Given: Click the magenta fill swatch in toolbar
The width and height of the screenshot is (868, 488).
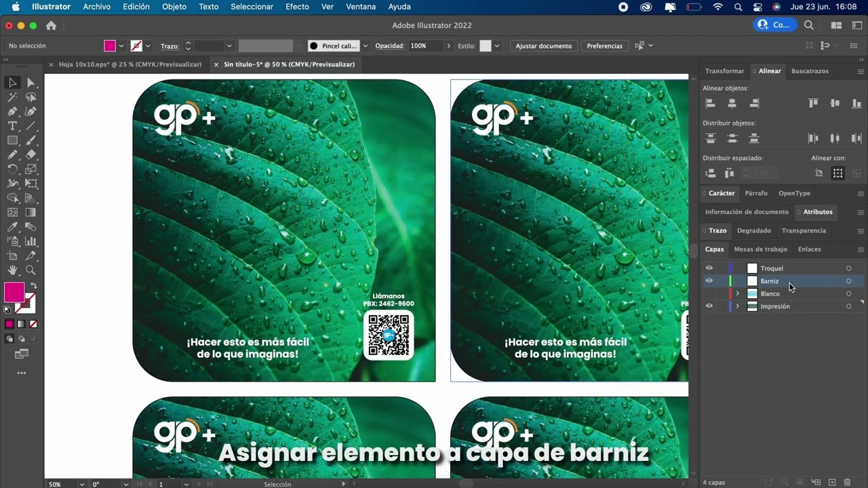Looking at the screenshot, I should click(x=14, y=292).
